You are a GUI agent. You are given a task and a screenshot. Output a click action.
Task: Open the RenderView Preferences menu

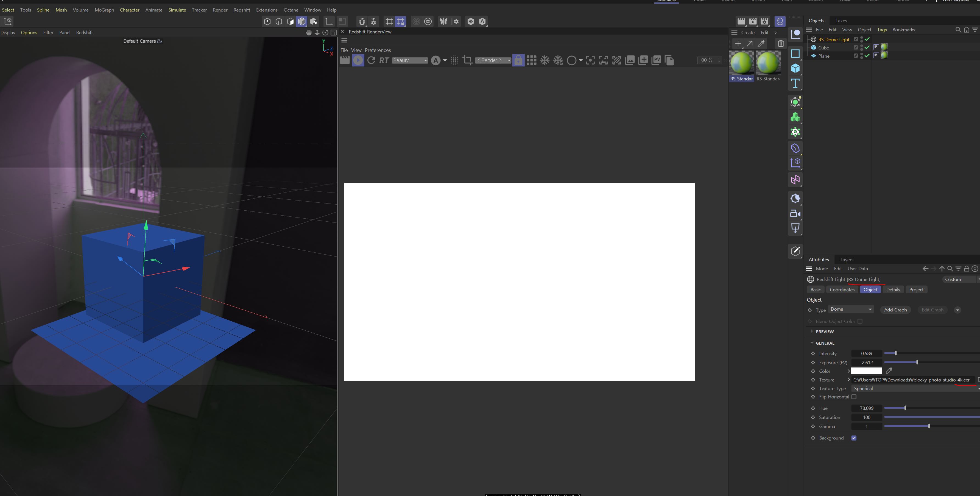(377, 50)
